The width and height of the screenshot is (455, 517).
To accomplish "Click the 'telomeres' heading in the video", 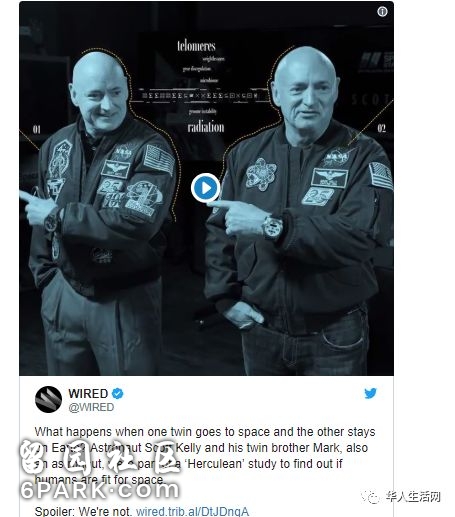I will point(196,46).
